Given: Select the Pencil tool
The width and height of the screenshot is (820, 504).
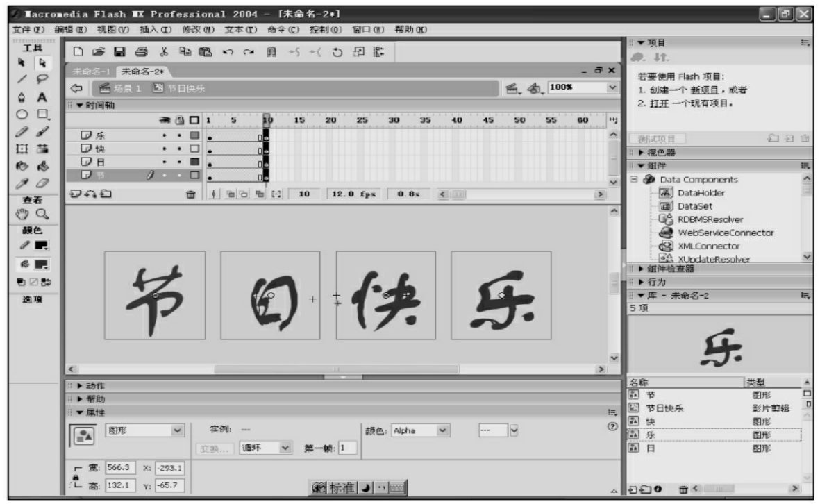Looking at the screenshot, I should (22, 132).
